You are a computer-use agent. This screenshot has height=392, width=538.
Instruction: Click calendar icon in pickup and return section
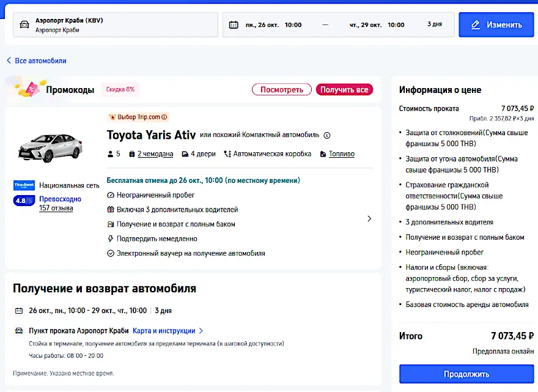click(x=19, y=311)
